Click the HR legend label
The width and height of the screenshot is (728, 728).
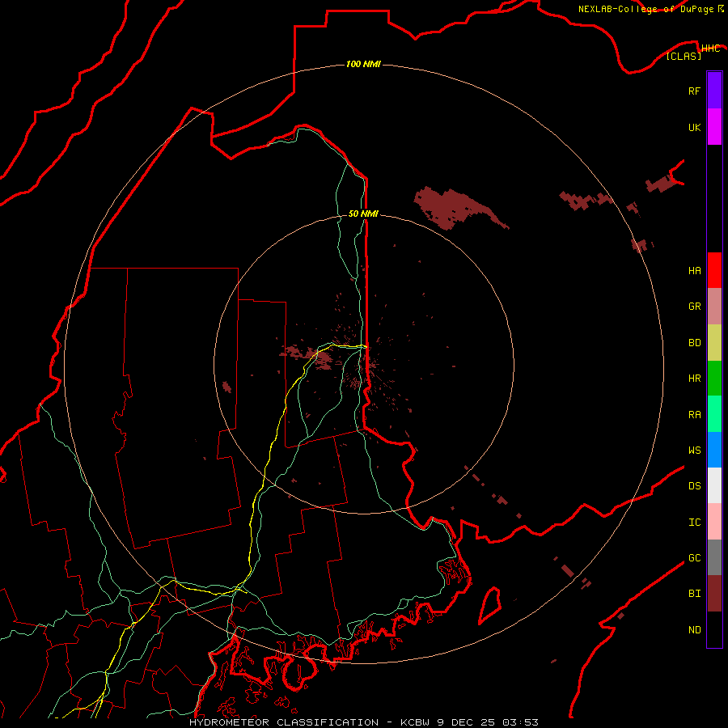point(694,379)
